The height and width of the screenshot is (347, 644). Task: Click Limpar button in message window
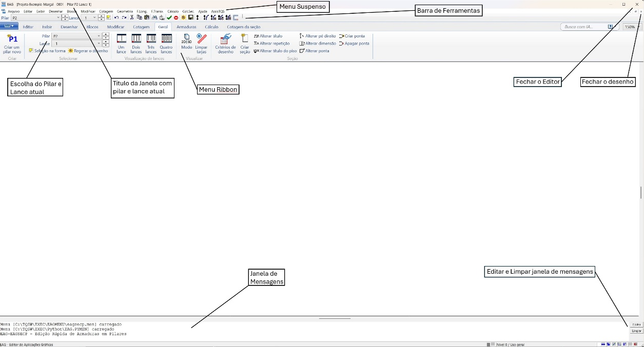click(636, 331)
